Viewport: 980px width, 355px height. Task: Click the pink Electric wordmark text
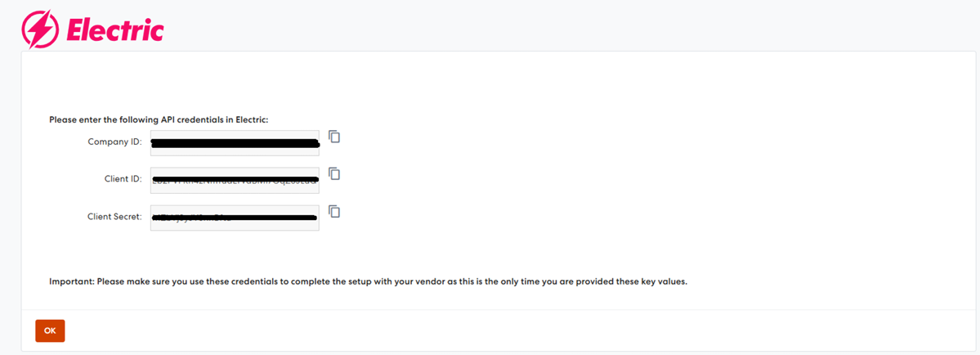point(114,30)
